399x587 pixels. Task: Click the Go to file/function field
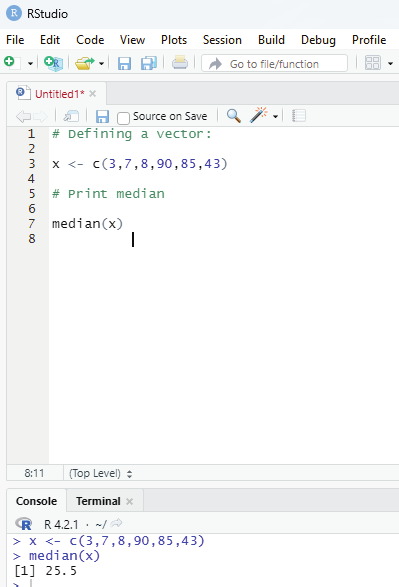click(274, 63)
